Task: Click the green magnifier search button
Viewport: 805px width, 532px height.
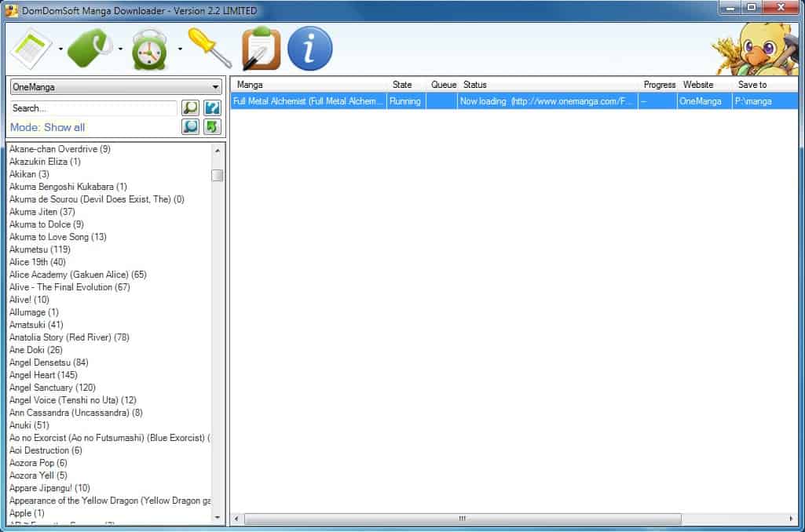Action: 190,108
